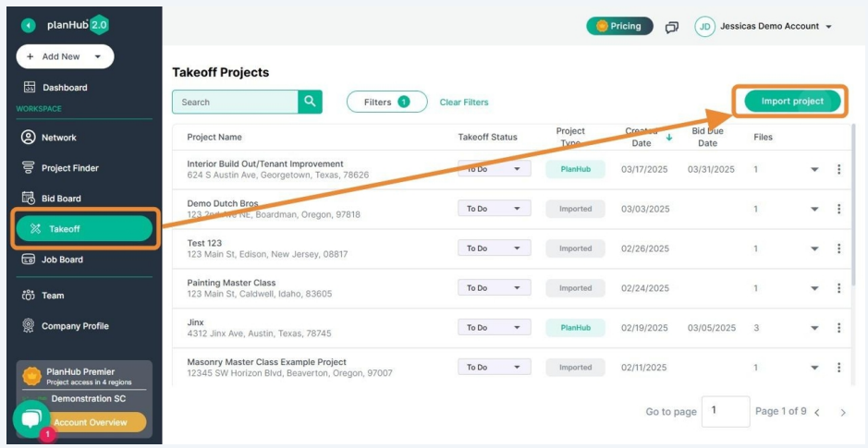Click the Pricing button
Screen dimensions: 868x448
tap(619, 26)
